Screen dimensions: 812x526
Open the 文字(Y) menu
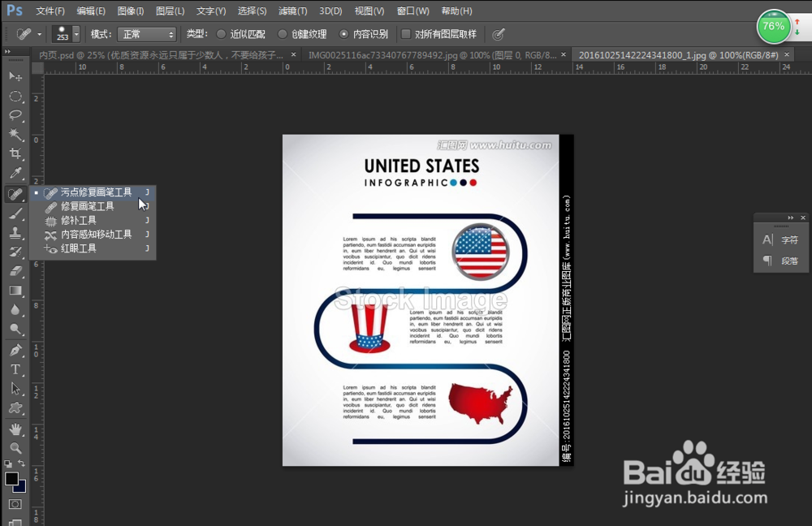(211, 11)
